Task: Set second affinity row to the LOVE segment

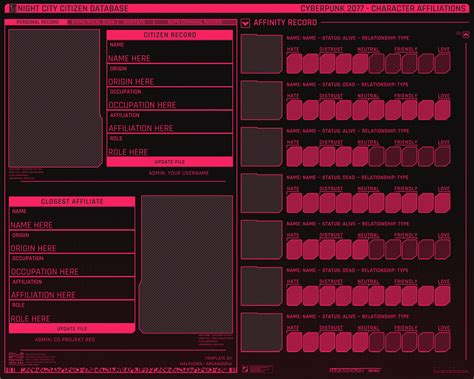Action: [x=443, y=110]
